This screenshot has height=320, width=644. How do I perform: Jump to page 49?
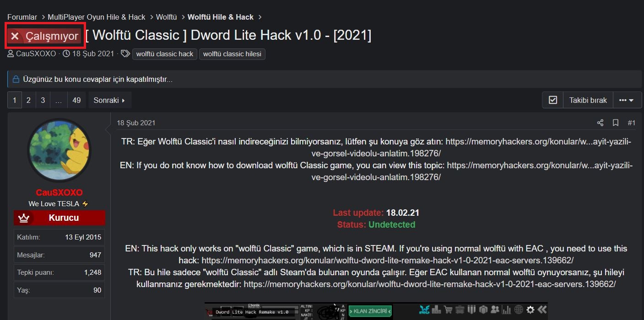(76, 100)
